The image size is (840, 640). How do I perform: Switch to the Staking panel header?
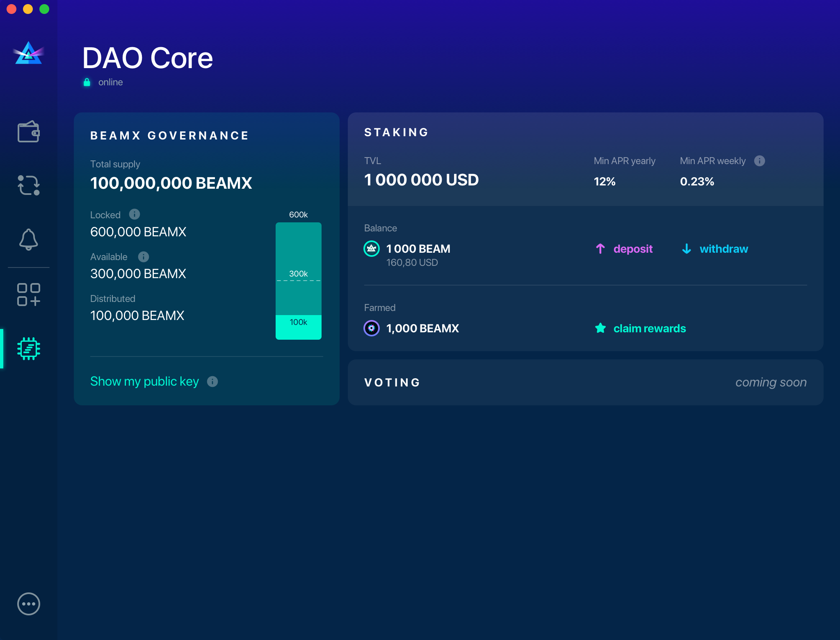click(x=396, y=132)
